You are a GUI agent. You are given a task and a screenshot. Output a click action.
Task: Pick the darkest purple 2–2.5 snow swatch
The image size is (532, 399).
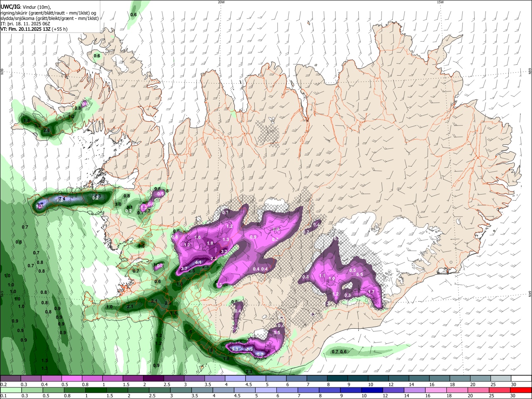pos(153,378)
